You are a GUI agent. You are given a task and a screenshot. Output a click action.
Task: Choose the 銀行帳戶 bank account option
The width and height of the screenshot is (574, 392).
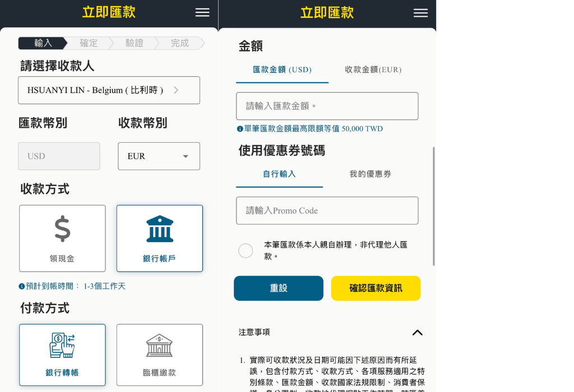pyautogui.click(x=160, y=239)
